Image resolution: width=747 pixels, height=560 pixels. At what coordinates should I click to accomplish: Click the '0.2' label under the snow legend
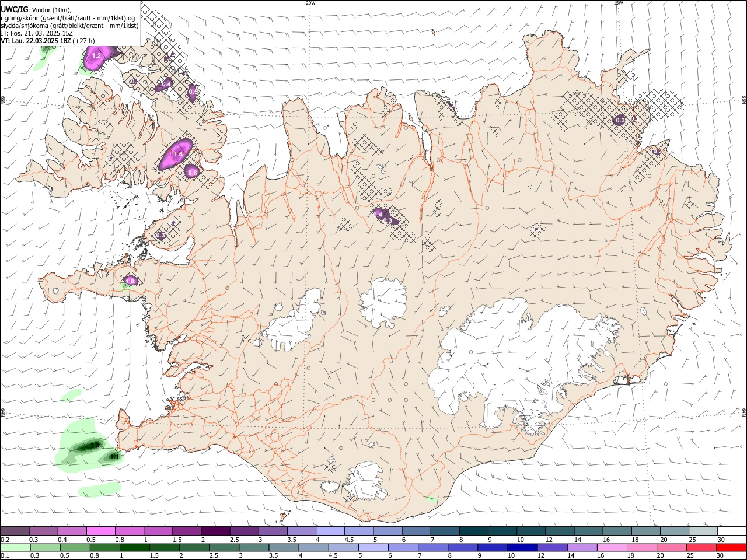coord(4,540)
